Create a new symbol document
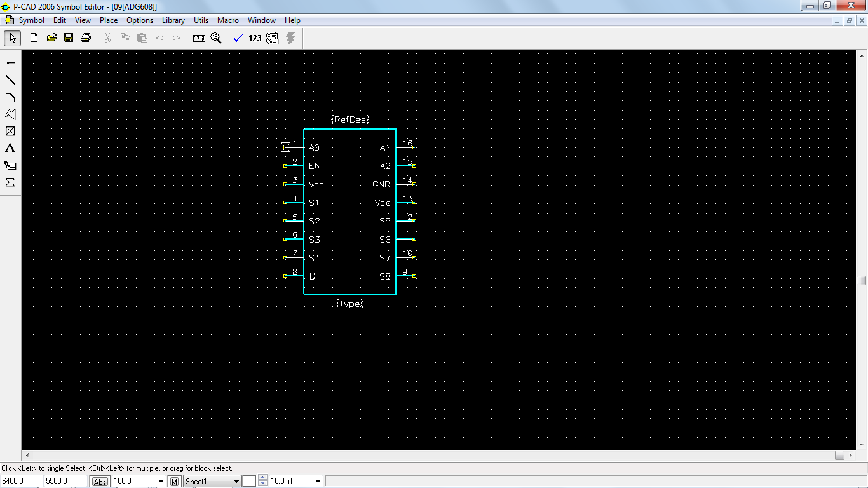 tap(34, 38)
